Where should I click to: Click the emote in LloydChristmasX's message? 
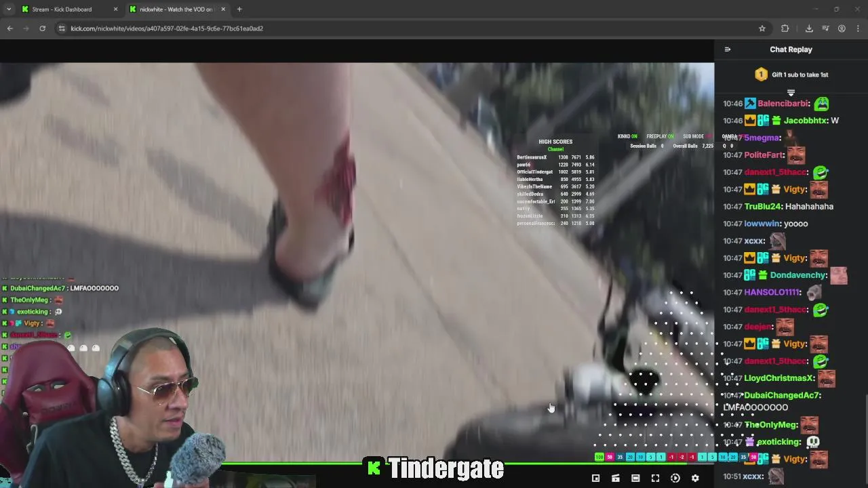tap(826, 378)
